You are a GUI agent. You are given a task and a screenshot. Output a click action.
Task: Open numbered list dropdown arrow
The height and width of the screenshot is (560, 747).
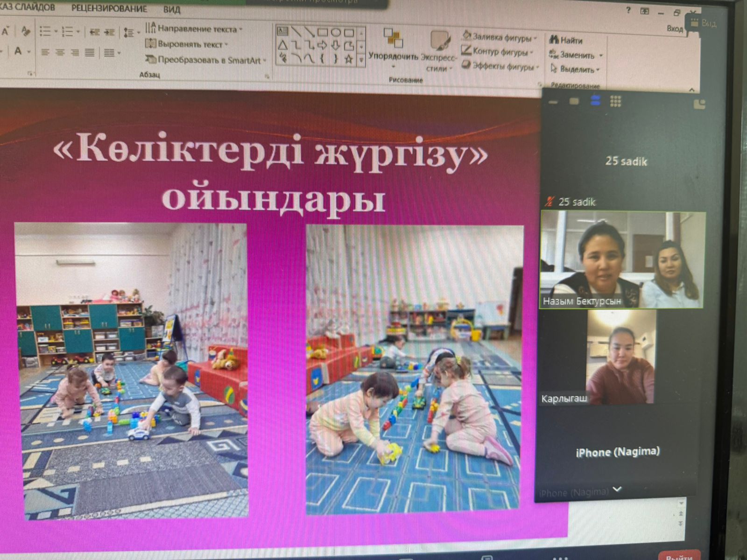78,32
